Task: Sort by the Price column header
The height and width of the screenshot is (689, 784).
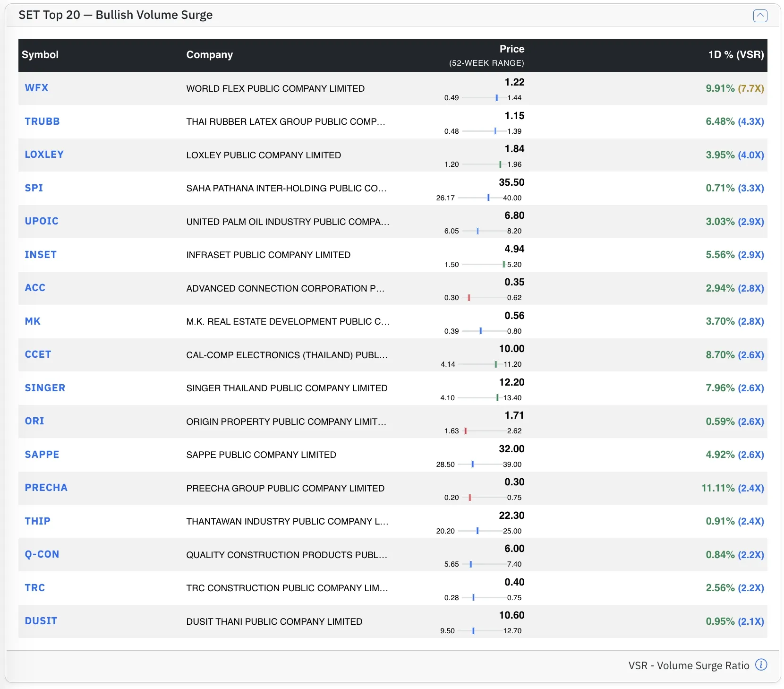Action: point(512,49)
